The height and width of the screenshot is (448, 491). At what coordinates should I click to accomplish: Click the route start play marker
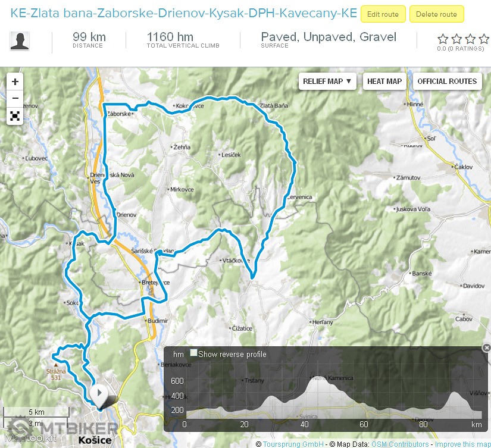click(x=99, y=393)
